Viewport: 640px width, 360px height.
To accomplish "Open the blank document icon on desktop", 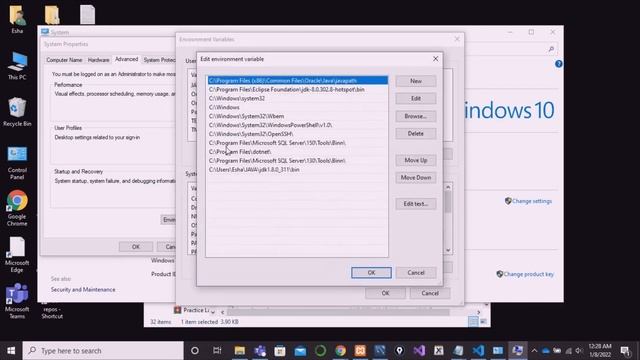I will pos(87,15).
